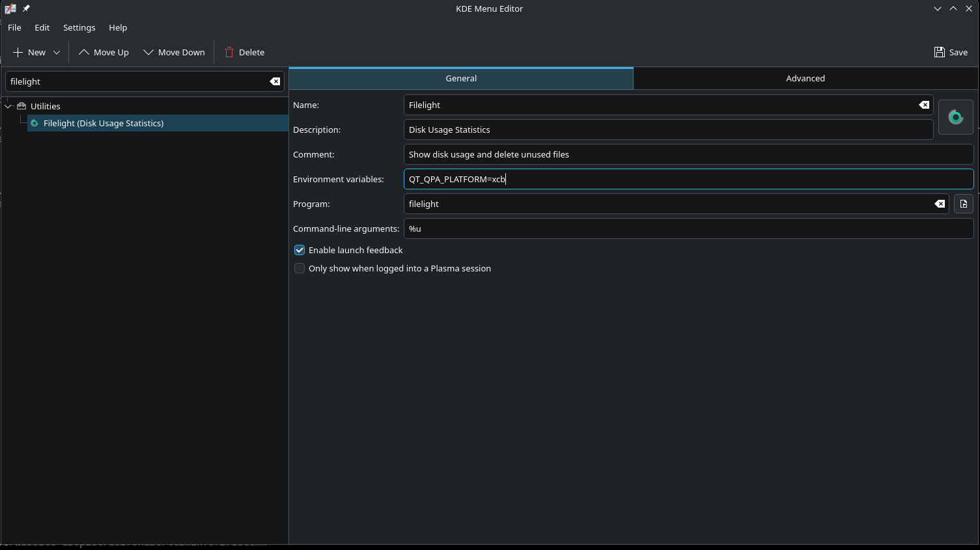Image resolution: width=980 pixels, height=550 pixels.
Task: Clear the Name field using its clear icon
Action: pos(924,105)
